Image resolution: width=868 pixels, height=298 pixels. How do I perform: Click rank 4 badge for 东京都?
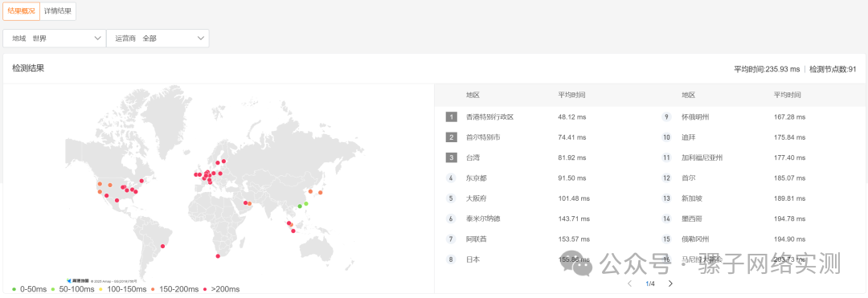click(452, 178)
